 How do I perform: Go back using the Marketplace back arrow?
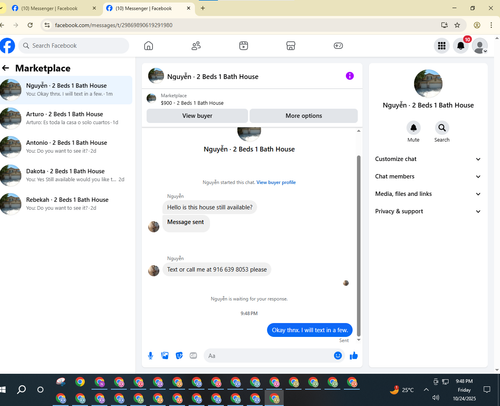point(6,68)
